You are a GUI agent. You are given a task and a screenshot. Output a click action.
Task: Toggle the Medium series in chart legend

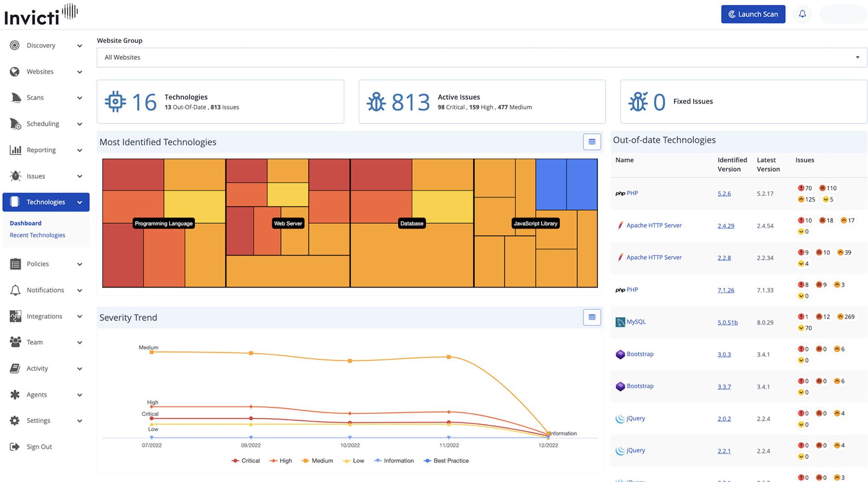[317, 461]
